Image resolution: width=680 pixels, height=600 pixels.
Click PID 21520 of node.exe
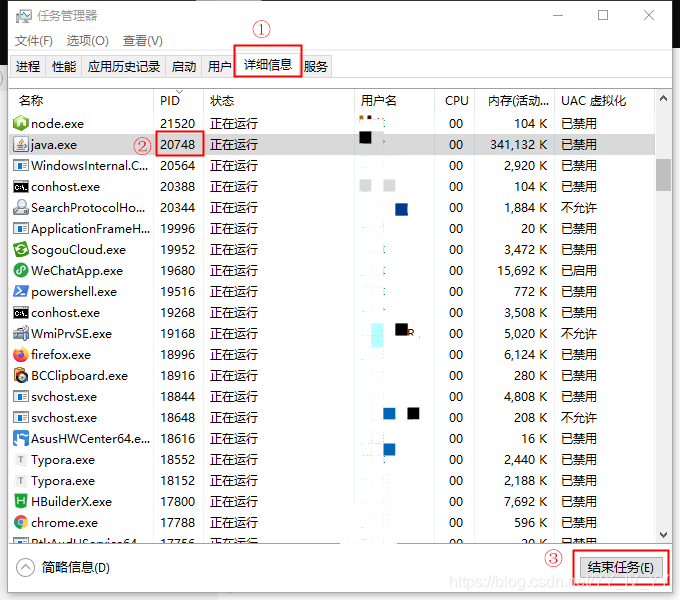(x=177, y=124)
